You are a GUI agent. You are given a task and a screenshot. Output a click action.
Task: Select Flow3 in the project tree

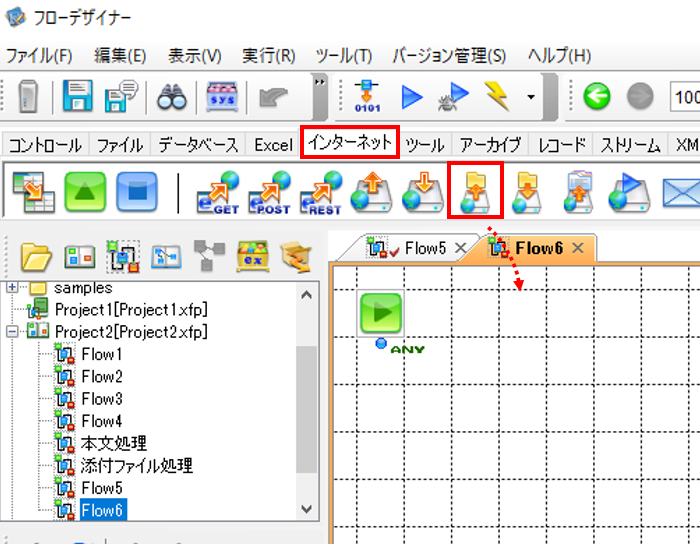click(x=102, y=399)
